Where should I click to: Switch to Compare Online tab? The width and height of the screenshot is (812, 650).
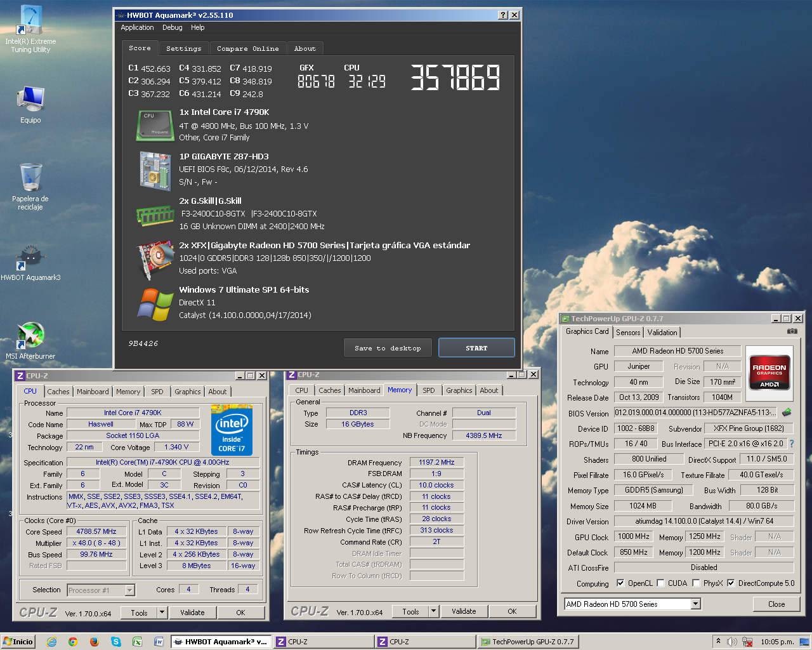247,48
